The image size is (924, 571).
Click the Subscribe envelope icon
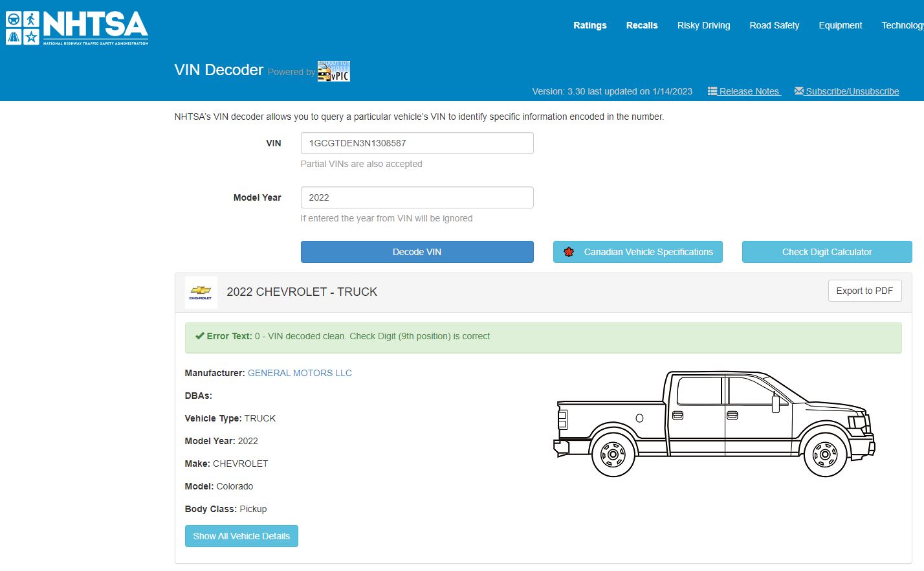[799, 91]
